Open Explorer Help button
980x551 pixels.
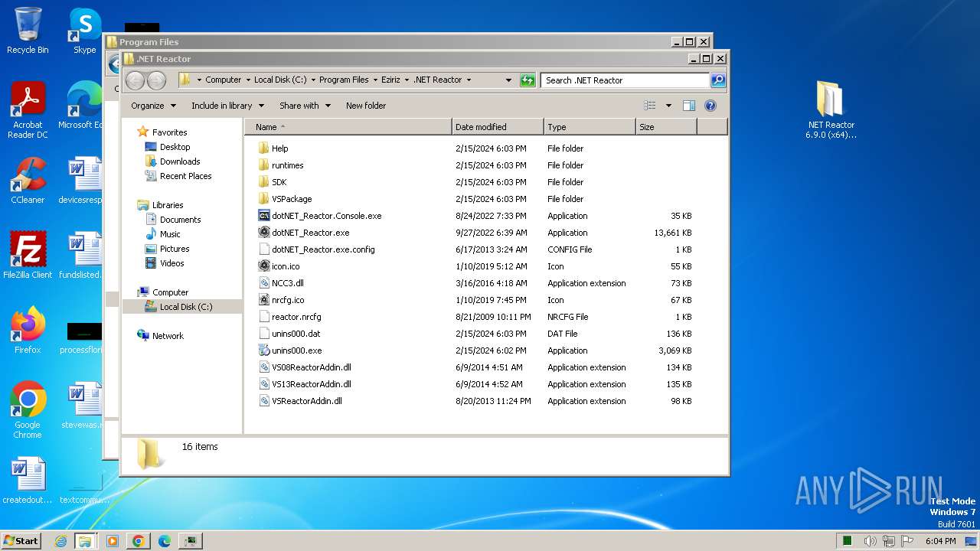(710, 106)
